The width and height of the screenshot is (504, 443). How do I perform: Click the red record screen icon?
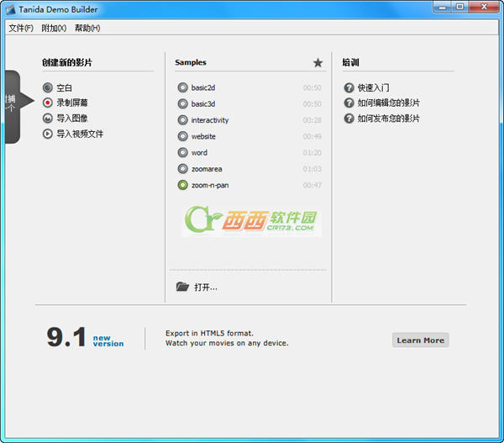[x=48, y=103]
